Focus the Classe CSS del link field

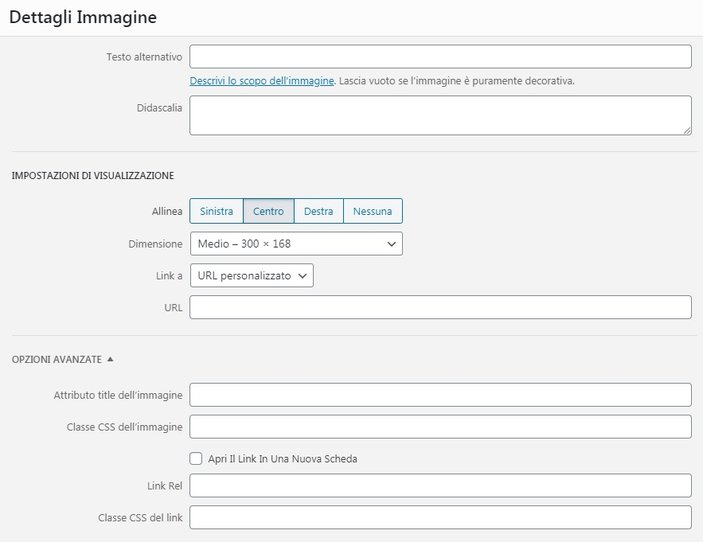click(440, 517)
